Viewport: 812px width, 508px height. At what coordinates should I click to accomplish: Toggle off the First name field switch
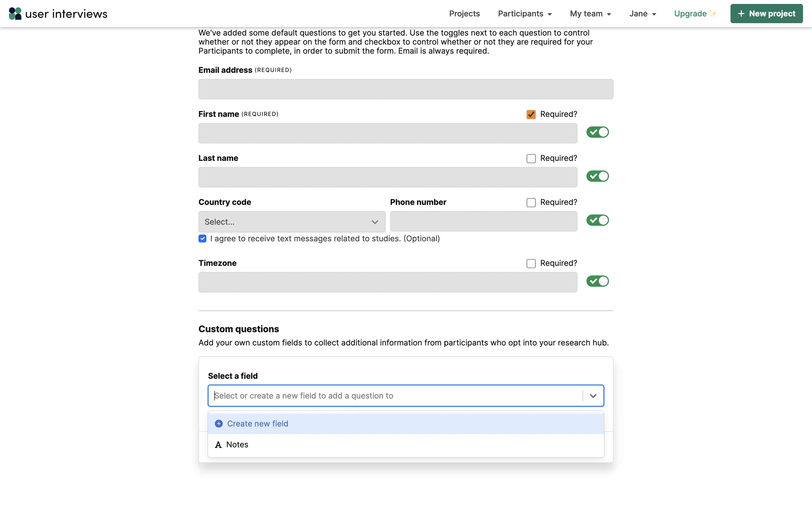coord(597,132)
